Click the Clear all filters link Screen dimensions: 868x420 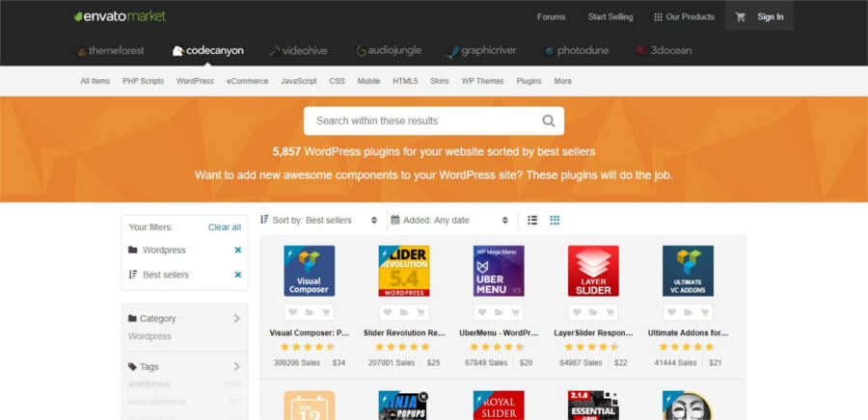[x=225, y=227]
